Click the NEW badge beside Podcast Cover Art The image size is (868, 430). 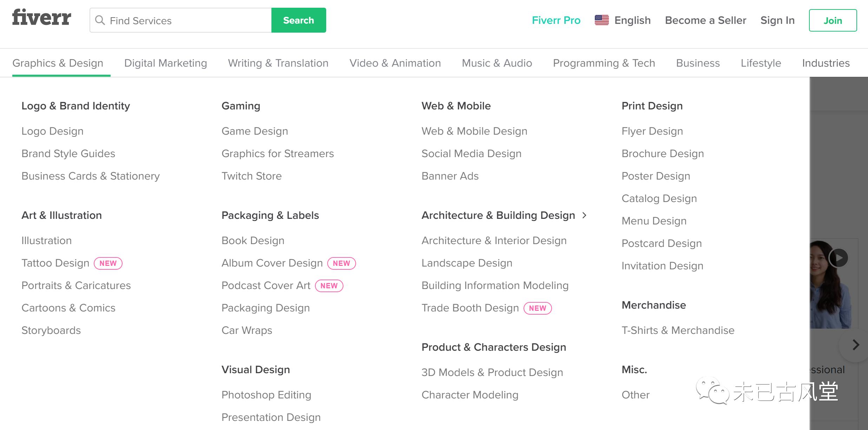(329, 286)
